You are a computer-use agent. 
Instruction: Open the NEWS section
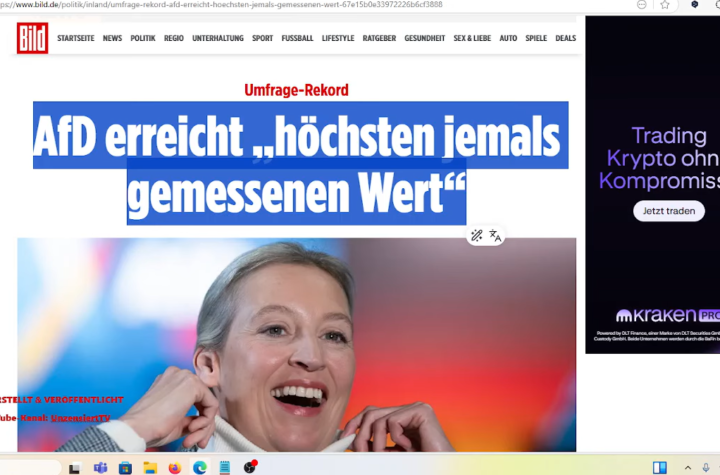point(112,38)
